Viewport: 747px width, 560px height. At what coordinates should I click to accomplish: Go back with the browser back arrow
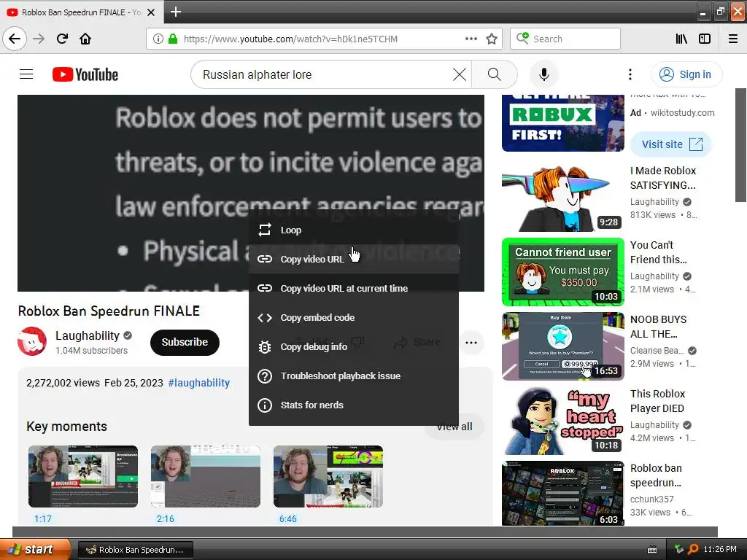pos(15,39)
